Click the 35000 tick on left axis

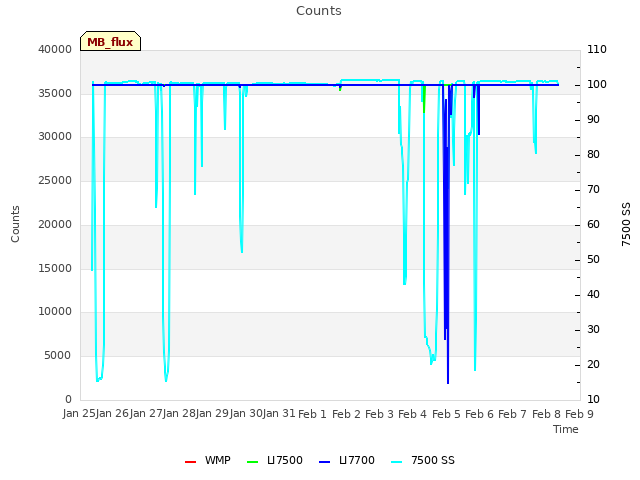pos(55,93)
